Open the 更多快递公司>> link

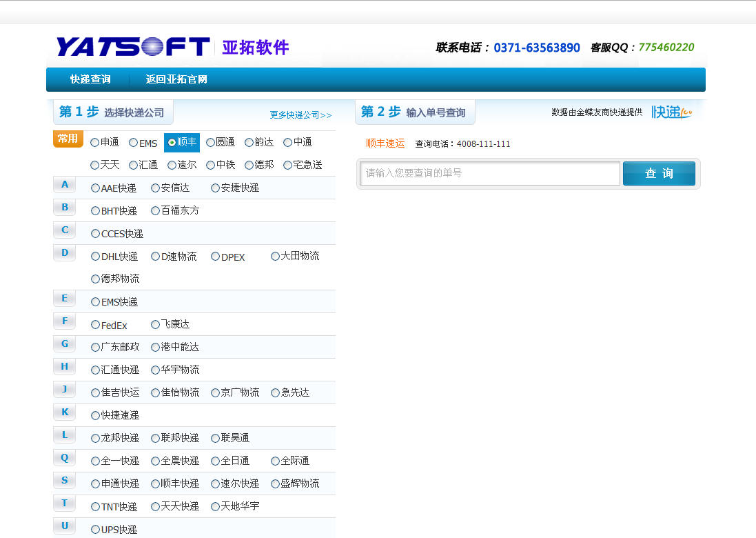[300, 115]
